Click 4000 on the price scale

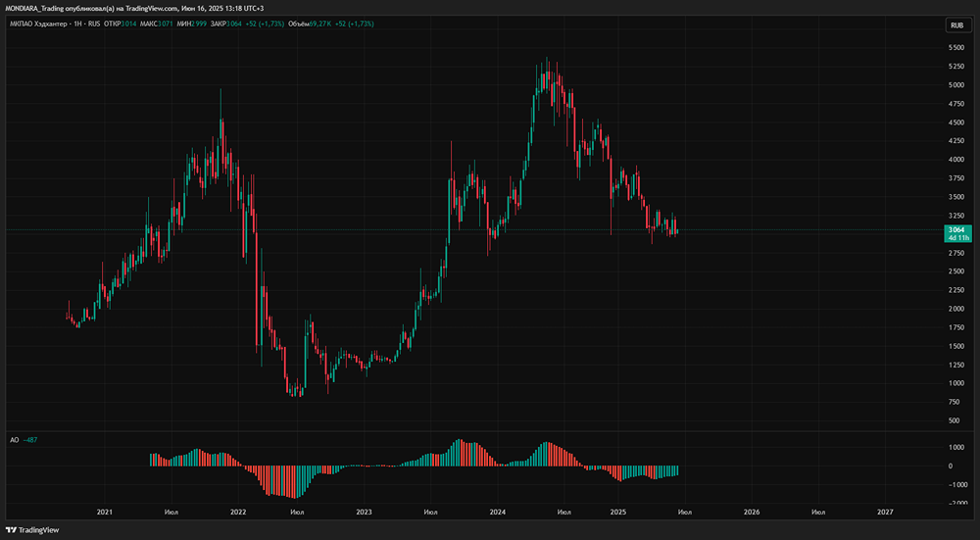point(956,160)
